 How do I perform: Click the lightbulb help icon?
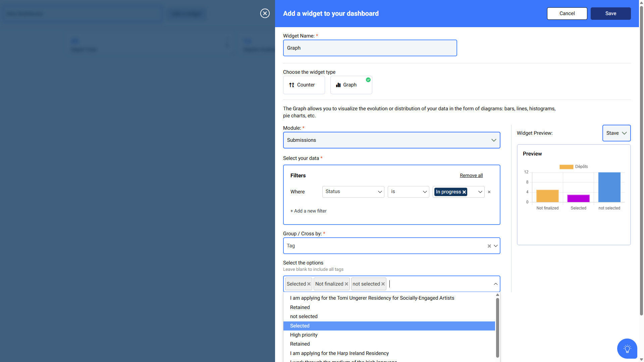[627, 349]
